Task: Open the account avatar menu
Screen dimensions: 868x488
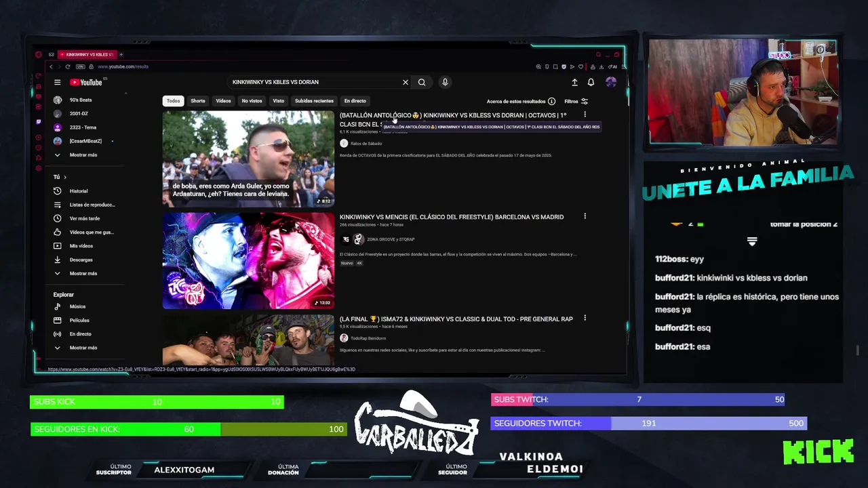Action: (611, 82)
